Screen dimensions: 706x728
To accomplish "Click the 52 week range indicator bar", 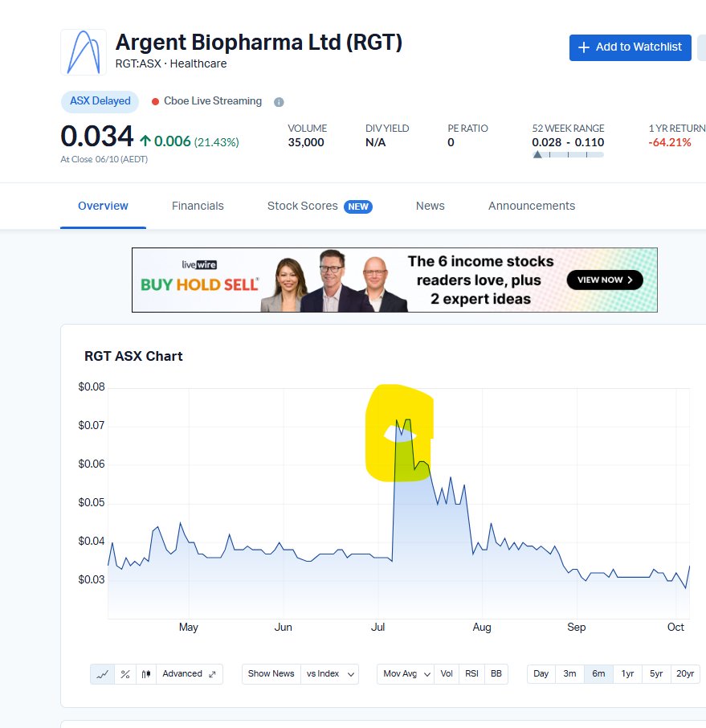I will (x=568, y=154).
